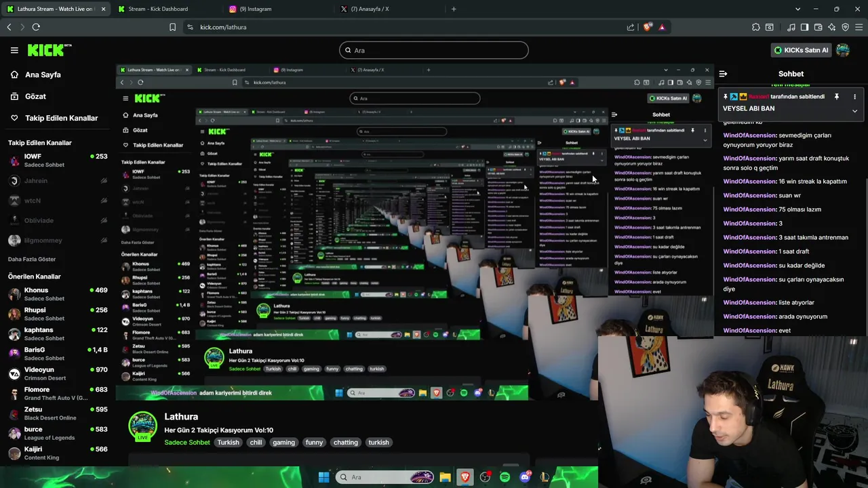This screenshot has width=868, height=488.
Task: Bookmark this page with the bookmark icon
Action: pos(172,27)
